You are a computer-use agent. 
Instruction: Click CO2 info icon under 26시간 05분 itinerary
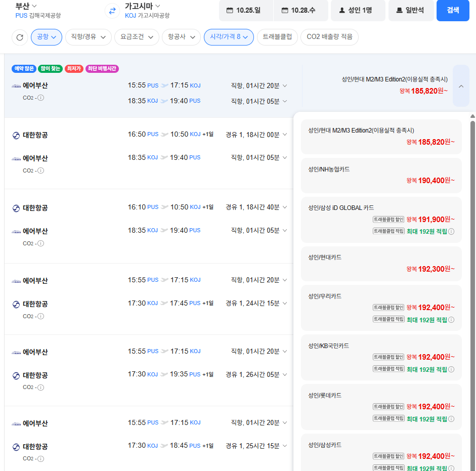pos(40,387)
